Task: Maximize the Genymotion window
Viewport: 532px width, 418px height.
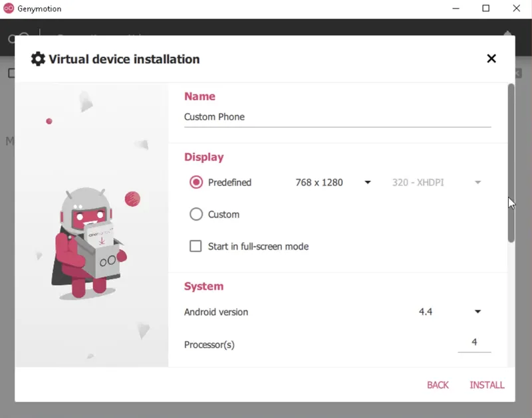Action: pyautogui.click(x=486, y=9)
